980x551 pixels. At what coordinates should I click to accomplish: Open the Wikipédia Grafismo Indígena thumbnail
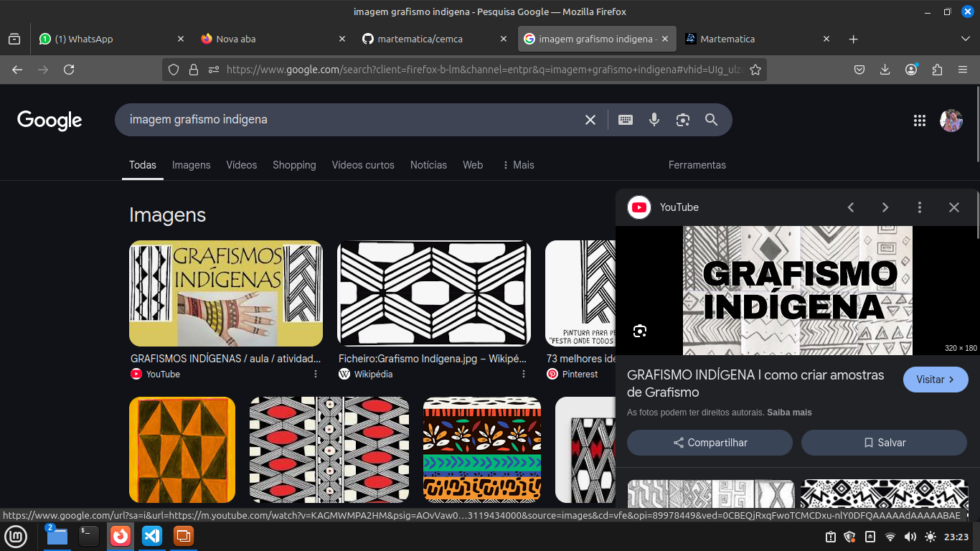pos(434,293)
